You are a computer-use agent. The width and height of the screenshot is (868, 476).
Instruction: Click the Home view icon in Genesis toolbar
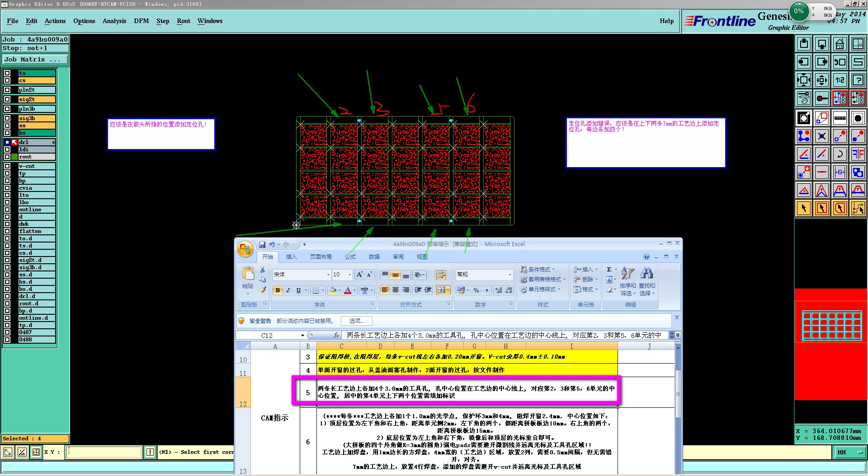[x=840, y=44]
